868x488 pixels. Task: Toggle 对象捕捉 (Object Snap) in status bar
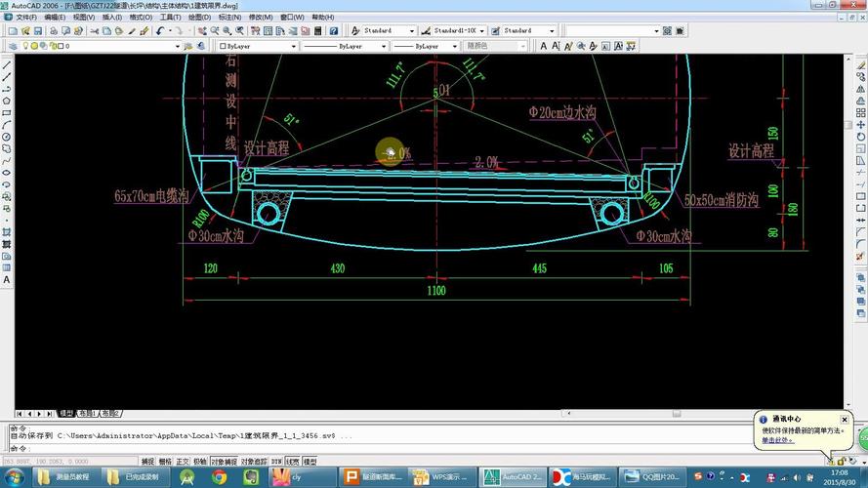tap(224, 461)
